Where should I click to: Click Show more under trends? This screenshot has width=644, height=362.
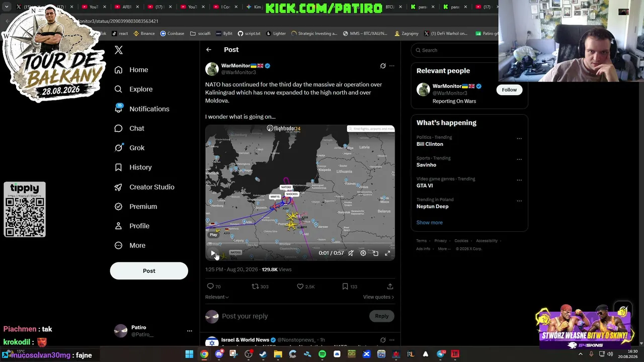pyautogui.click(x=430, y=223)
